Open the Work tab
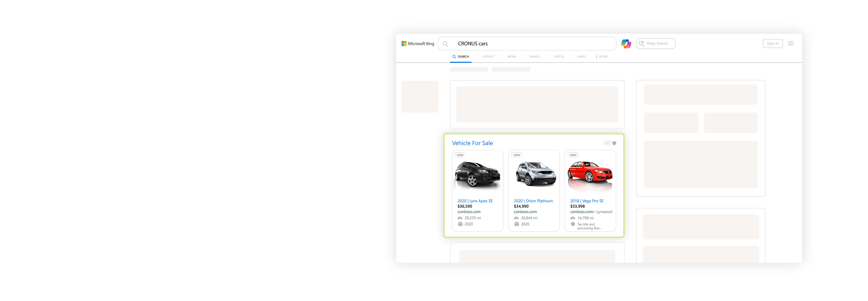This screenshot has width=868, height=301. (511, 57)
